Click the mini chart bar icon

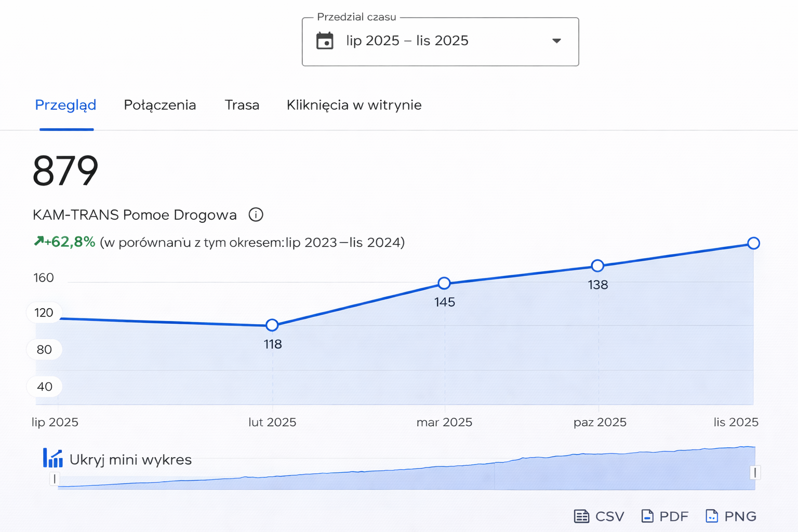tap(52, 458)
